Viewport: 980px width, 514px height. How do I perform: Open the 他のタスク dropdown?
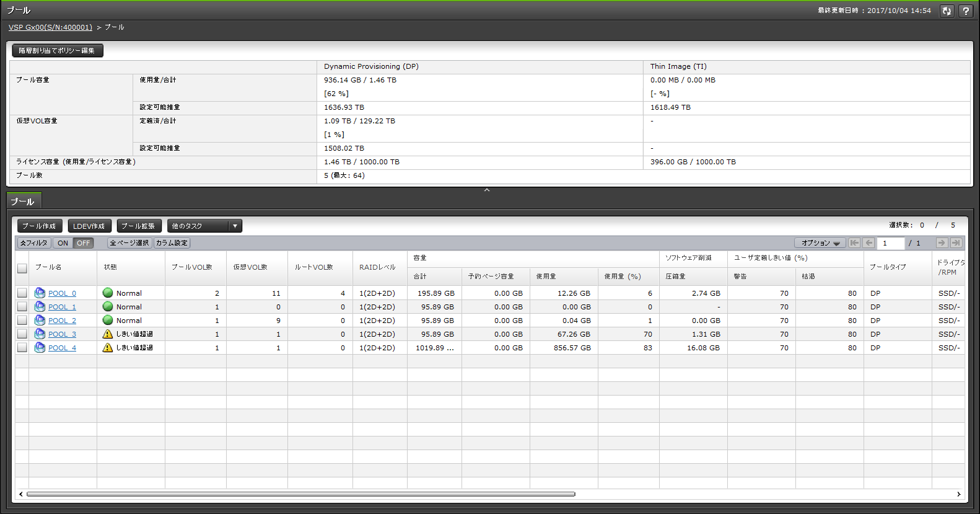(x=204, y=226)
